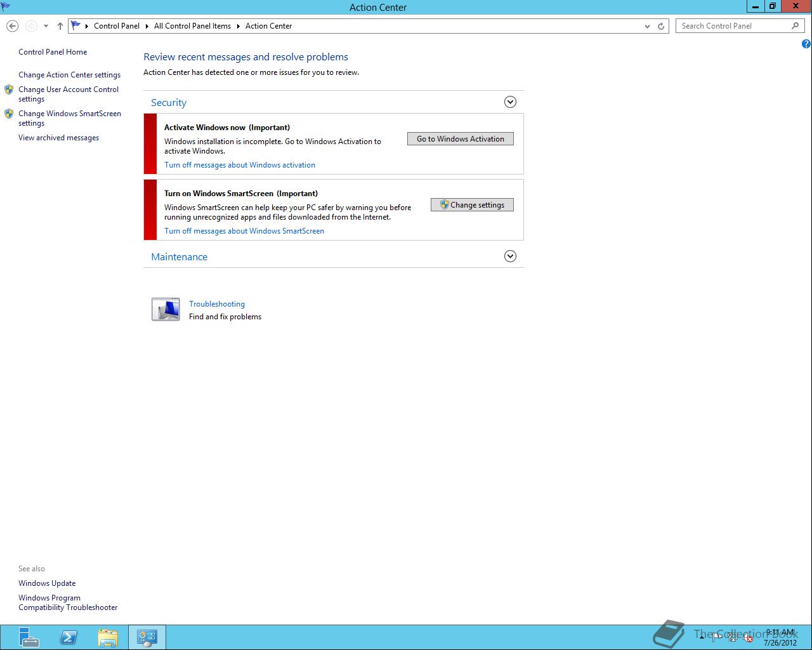Viewport: 812px width, 650px height.
Task: Open recent locations dropdown arrow
Action: coord(46,26)
